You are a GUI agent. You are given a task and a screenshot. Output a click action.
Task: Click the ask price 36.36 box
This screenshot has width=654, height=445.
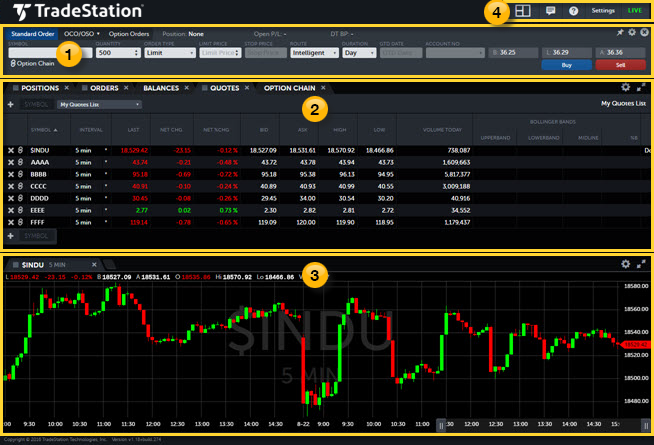620,53
